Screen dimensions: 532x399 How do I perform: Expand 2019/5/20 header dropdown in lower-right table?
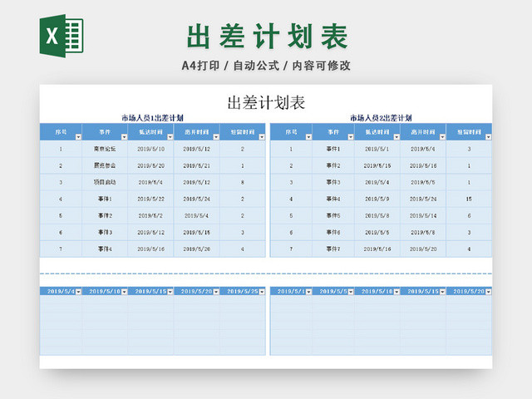pyautogui.click(x=489, y=292)
